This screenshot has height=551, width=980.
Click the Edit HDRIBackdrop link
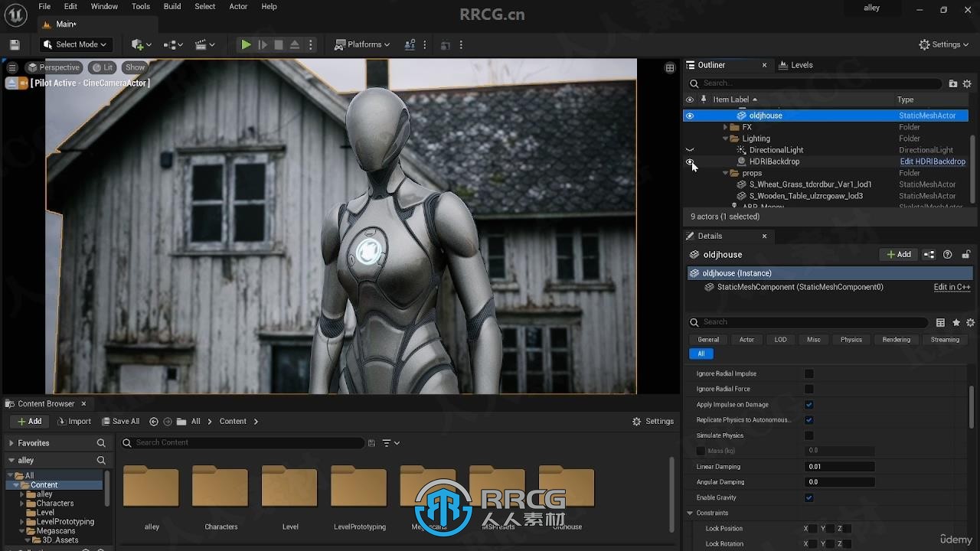pos(933,161)
